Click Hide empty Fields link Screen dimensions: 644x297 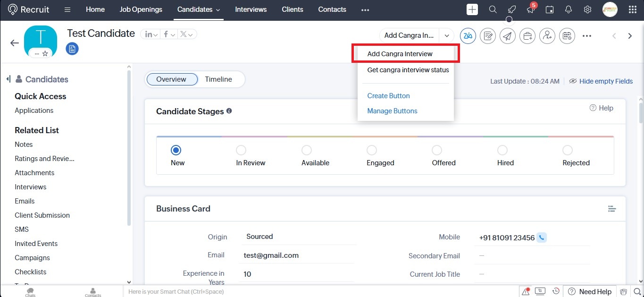click(x=606, y=81)
